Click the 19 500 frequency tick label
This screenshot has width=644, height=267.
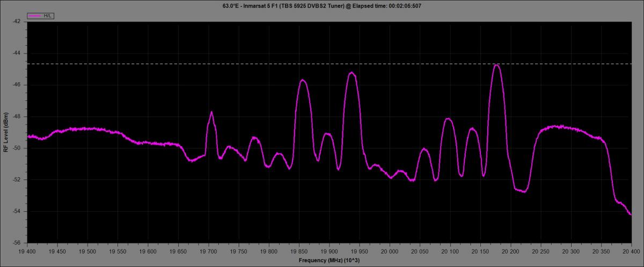pos(87,251)
